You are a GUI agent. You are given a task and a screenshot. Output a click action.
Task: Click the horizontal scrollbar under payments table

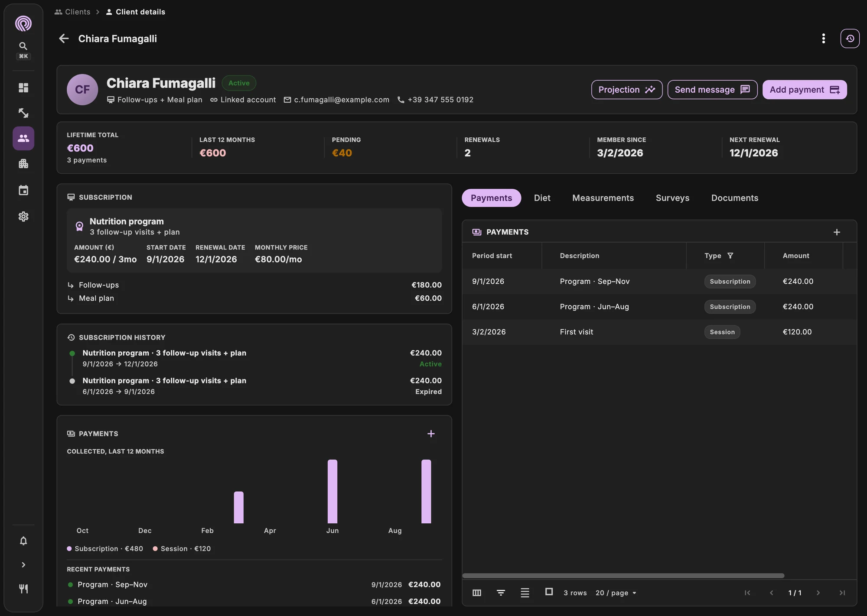623,576
